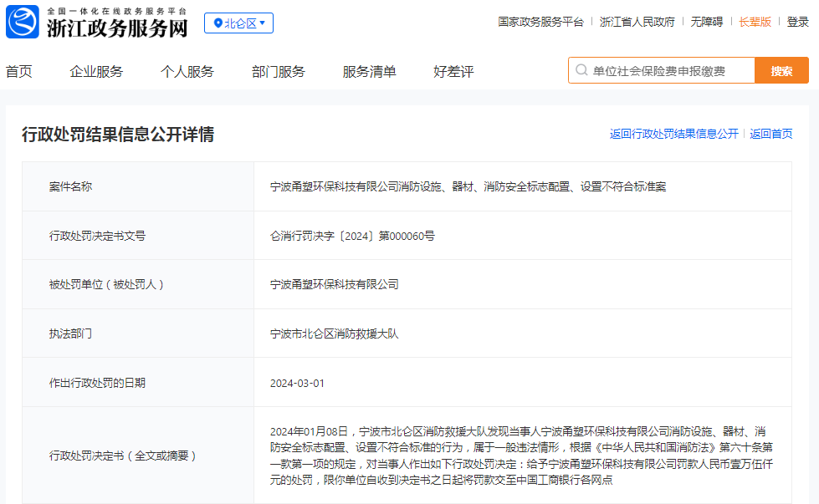Viewport: 819px width, 504px height.
Task: Open 国家政务服务平台 link
Action: (x=540, y=22)
